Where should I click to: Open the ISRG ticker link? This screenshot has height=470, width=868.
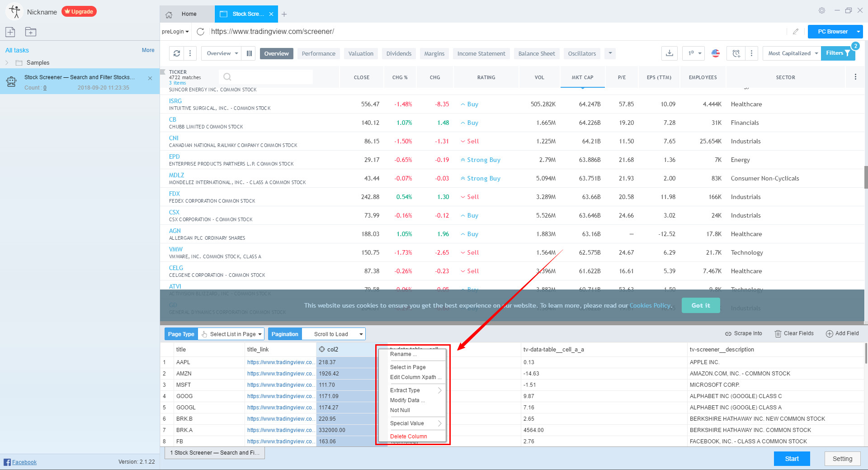(x=175, y=101)
